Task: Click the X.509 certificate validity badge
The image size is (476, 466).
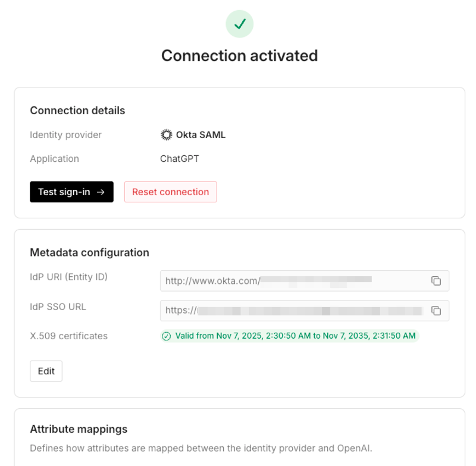Action: [x=290, y=336]
